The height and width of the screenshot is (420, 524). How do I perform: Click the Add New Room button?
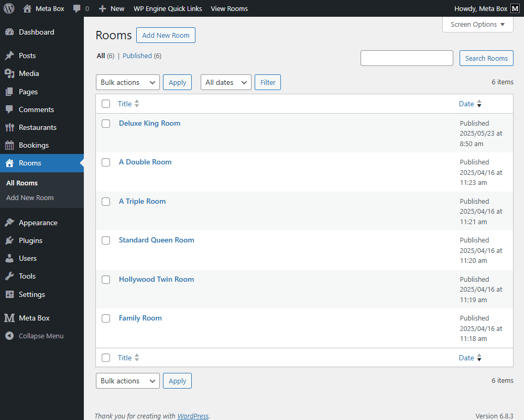click(x=166, y=35)
